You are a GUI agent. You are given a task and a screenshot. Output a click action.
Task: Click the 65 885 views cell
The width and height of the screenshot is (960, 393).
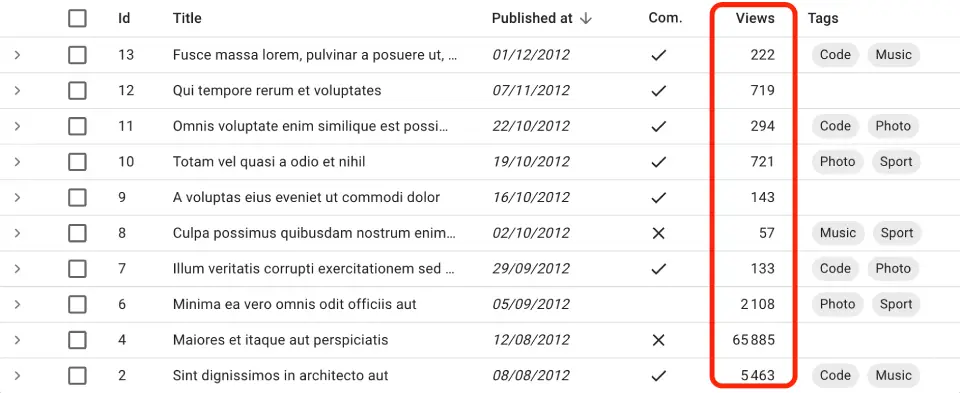tap(754, 340)
